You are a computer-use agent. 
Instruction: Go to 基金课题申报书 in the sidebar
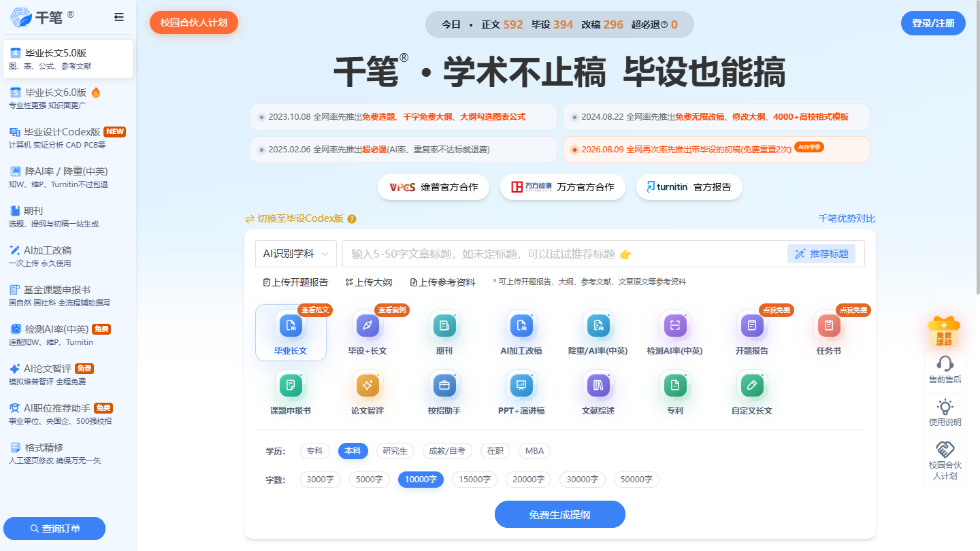click(x=67, y=295)
